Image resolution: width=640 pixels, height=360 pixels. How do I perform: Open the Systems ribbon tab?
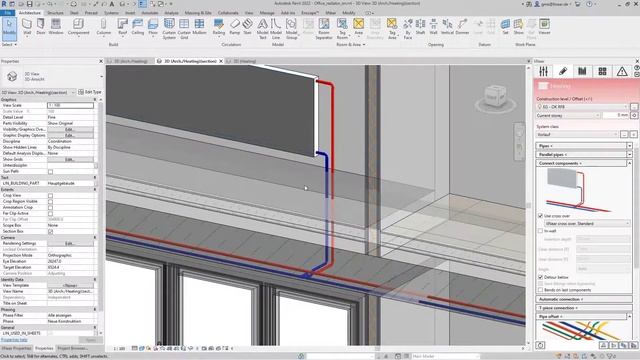pos(111,13)
